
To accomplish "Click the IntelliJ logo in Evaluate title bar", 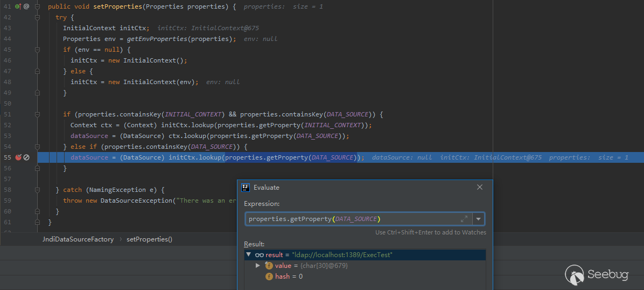I will coord(246,188).
